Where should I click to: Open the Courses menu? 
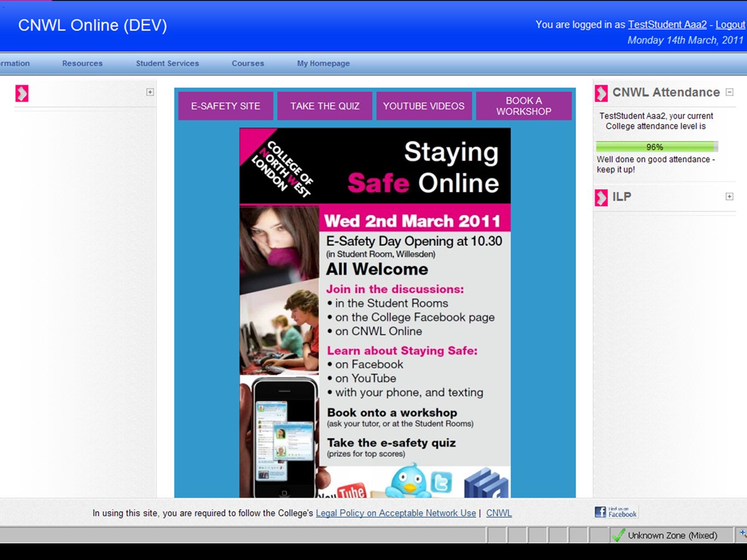tap(248, 63)
